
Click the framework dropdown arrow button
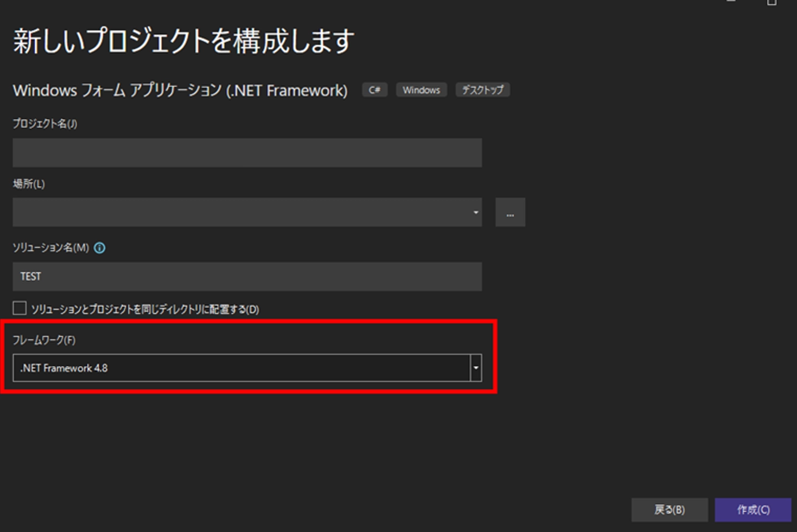click(x=476, y=368)
